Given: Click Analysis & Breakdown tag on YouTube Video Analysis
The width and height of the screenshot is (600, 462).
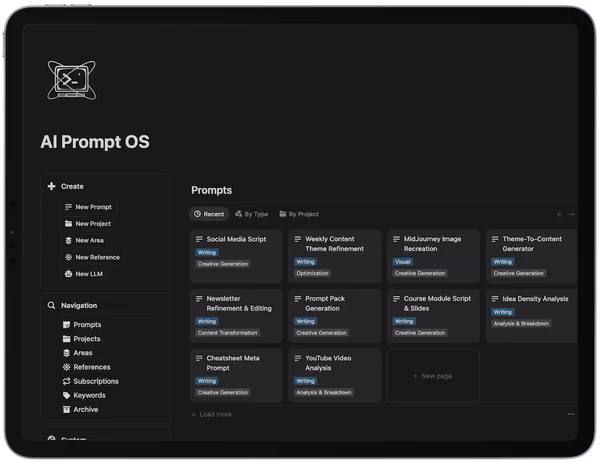Looking at the screenshot, I should pyautogui.click(x=324, y=392).
